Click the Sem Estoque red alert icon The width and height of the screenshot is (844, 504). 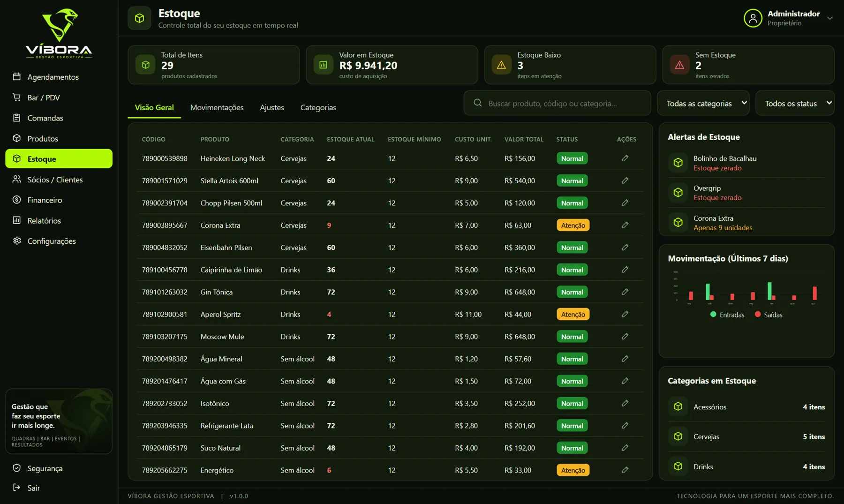[x=679, y=65]
